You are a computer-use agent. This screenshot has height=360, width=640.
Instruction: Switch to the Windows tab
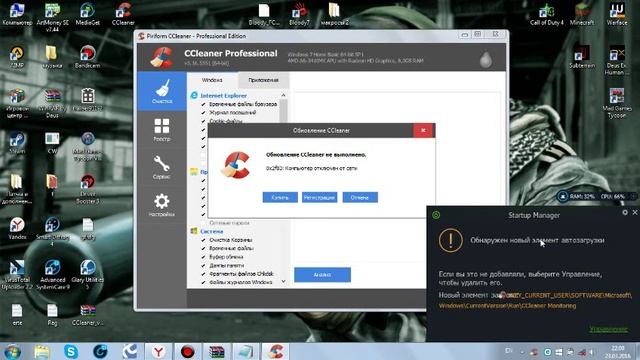212,80
